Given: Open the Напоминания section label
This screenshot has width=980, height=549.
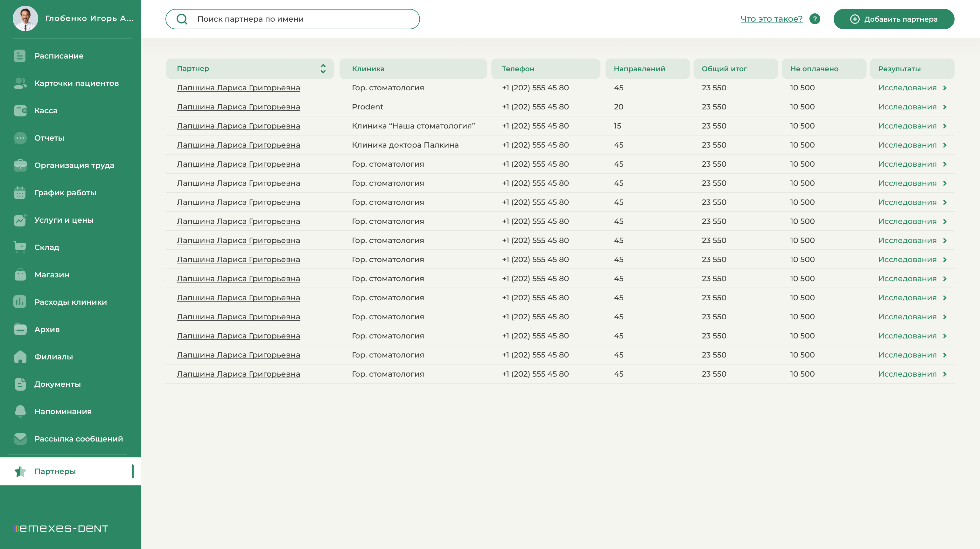Looking at the screenshot, I should (63, 411).
